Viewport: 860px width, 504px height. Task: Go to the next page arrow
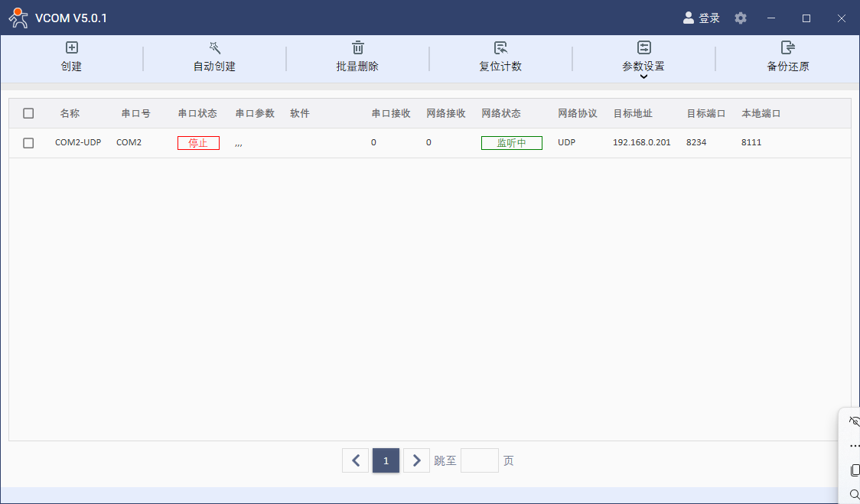pyautogui.click(x=416, y=460)
